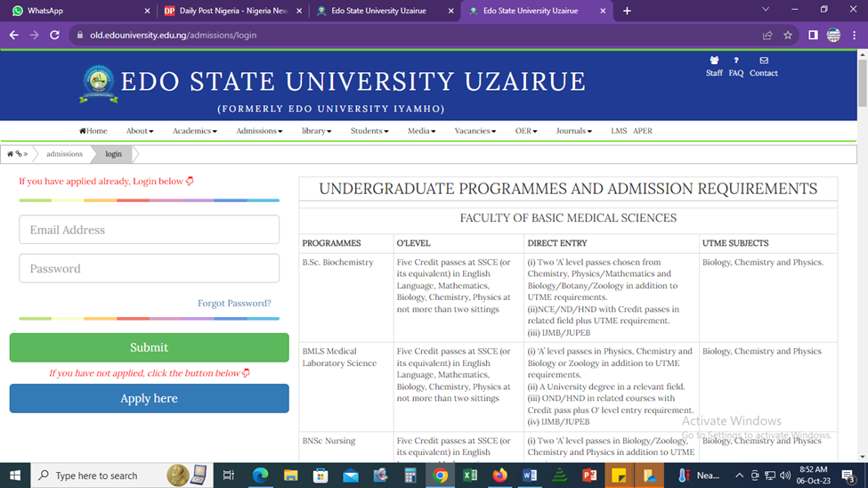Open PowerPoint from taskbar
This screenshot has width=868, height=488.
(x=589, y=476)
